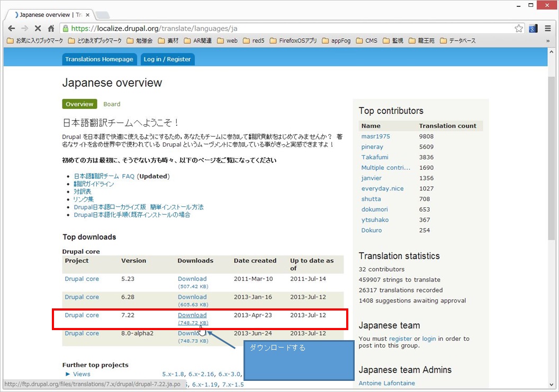Open appFog bookmark folder
559x392 pixels.
(336, 41)
